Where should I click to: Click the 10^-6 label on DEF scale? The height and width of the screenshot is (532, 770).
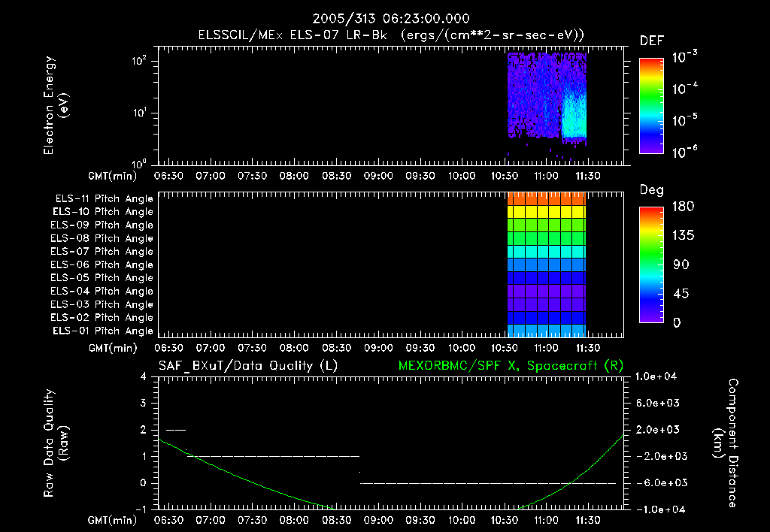[684, 152]
